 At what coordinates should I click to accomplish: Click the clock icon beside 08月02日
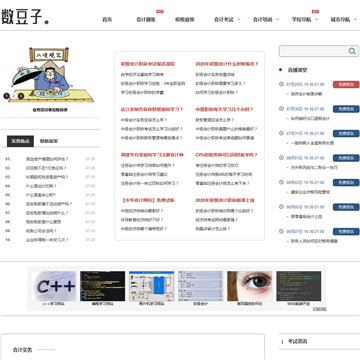pos(281,182)
